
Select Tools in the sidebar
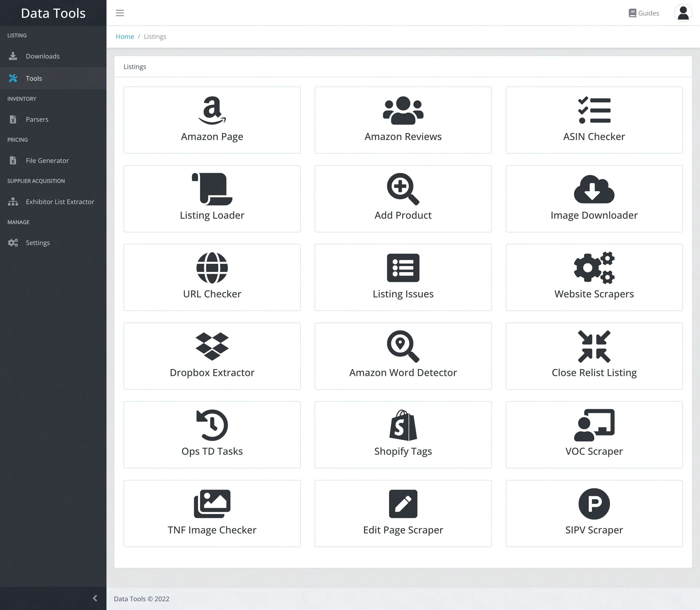pyautogui.click(x=53, y=78)
